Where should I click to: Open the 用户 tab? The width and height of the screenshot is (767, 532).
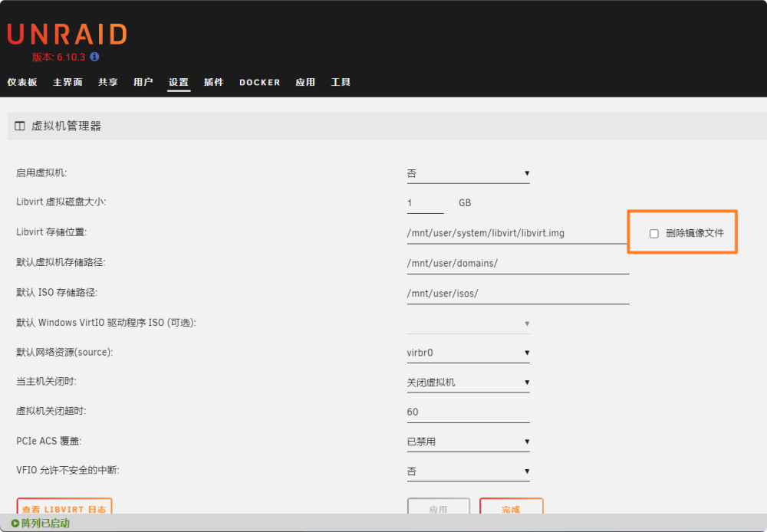[x=143, y=82]
